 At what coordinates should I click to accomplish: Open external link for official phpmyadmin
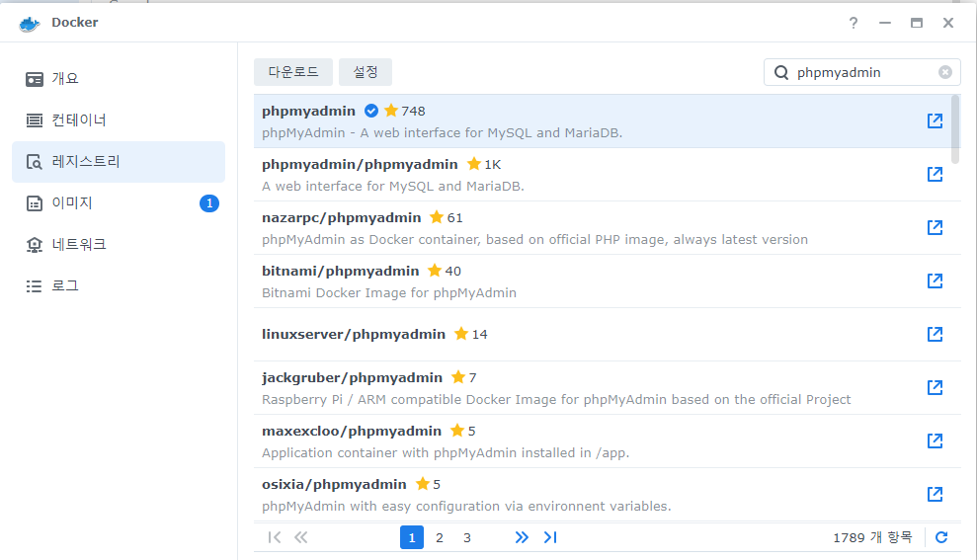(935, 120)
